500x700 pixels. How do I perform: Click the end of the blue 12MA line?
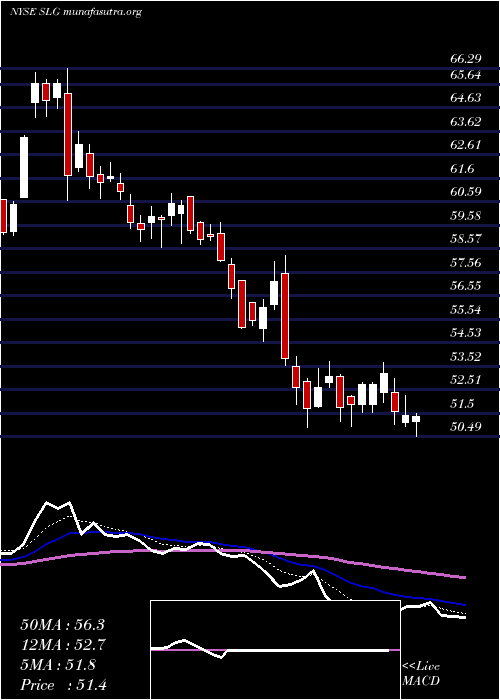pyautogui.click(x=464, y=604)
